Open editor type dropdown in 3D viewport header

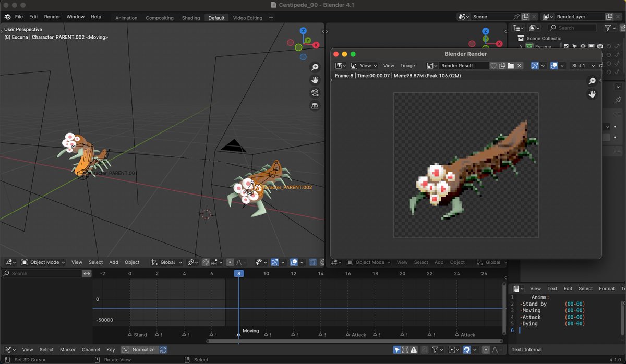[10, 262]
